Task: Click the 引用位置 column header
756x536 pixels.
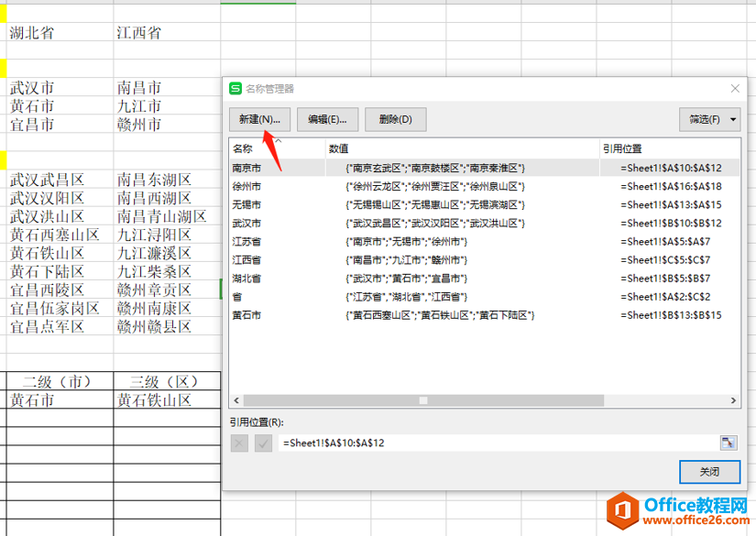Action: tap(670, 148)
